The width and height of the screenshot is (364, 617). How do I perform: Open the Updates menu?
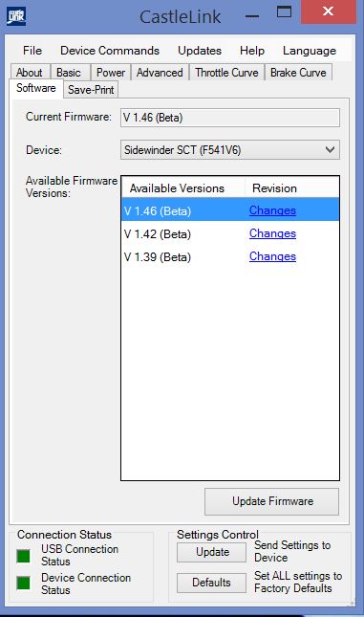click(200, 51)
